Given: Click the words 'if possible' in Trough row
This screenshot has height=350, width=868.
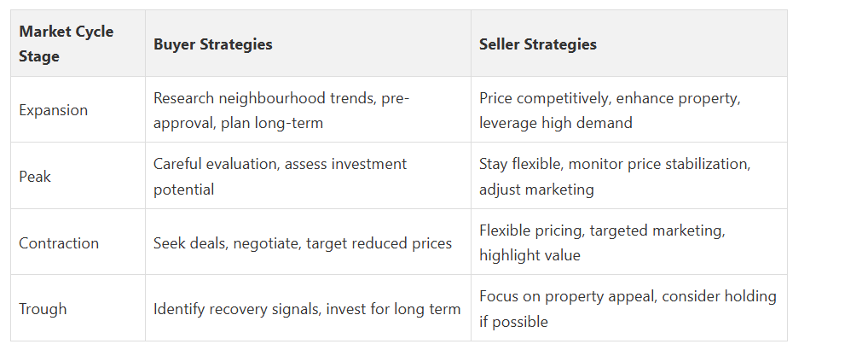Looking at the screenshot, I should point(513,321).
